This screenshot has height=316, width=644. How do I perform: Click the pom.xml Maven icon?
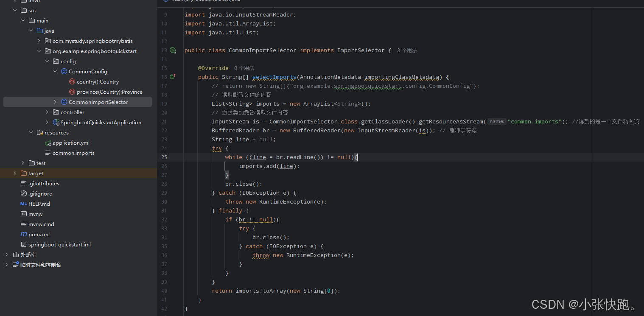pos(24,235)
